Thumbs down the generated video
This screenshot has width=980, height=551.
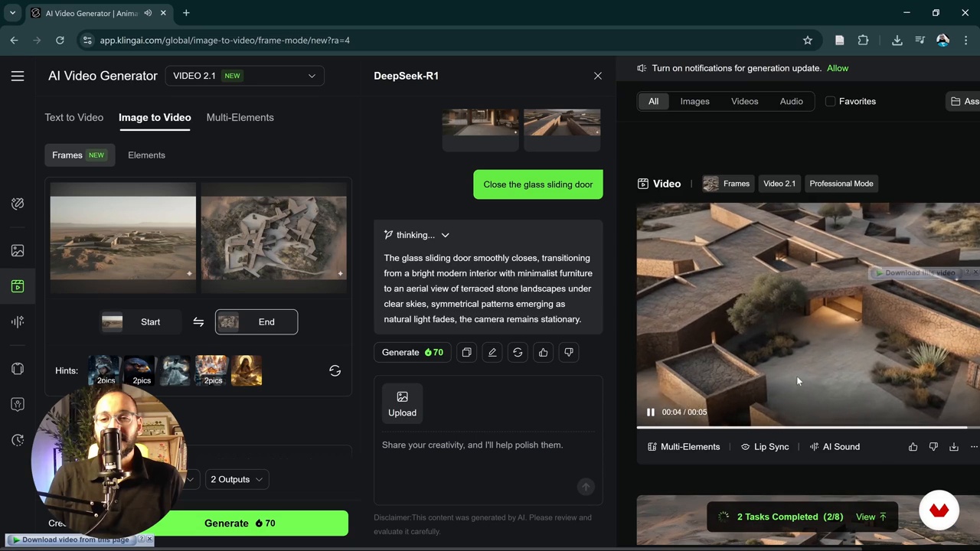933,447
